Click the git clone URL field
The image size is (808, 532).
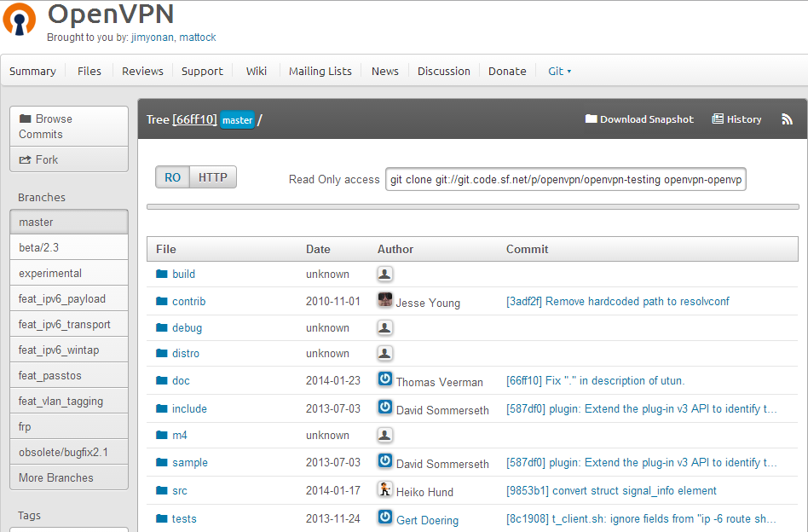(566, 179)
